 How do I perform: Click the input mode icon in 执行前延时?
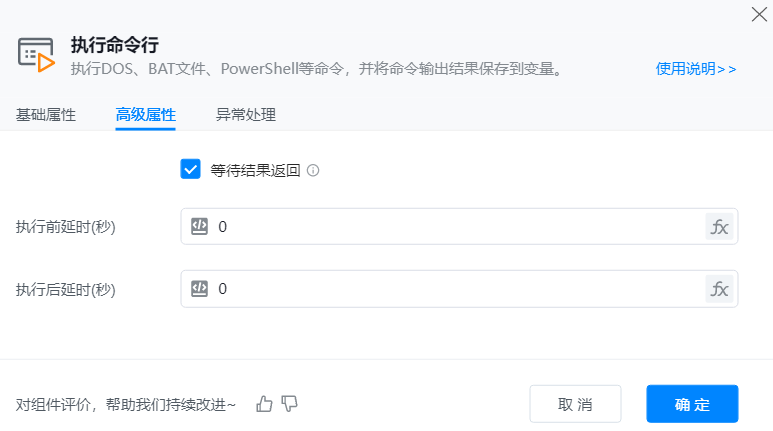coord(199,227)
